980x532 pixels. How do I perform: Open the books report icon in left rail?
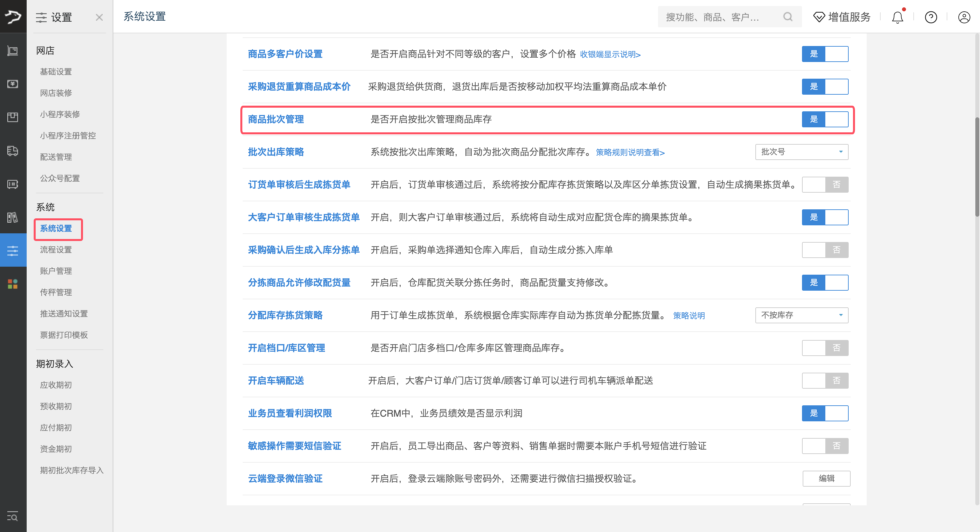click(13, 217)
